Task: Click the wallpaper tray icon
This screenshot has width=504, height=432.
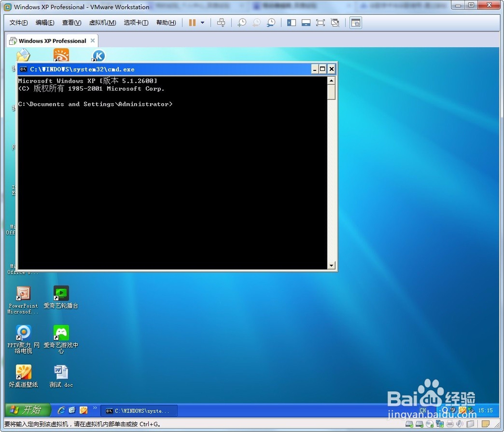Action: [x=462, y=410]
